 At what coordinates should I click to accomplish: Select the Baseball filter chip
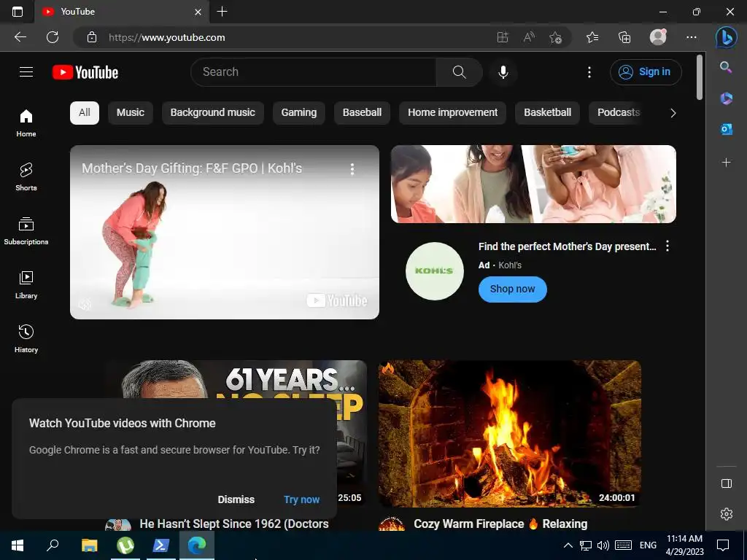(x=362, y=113)
